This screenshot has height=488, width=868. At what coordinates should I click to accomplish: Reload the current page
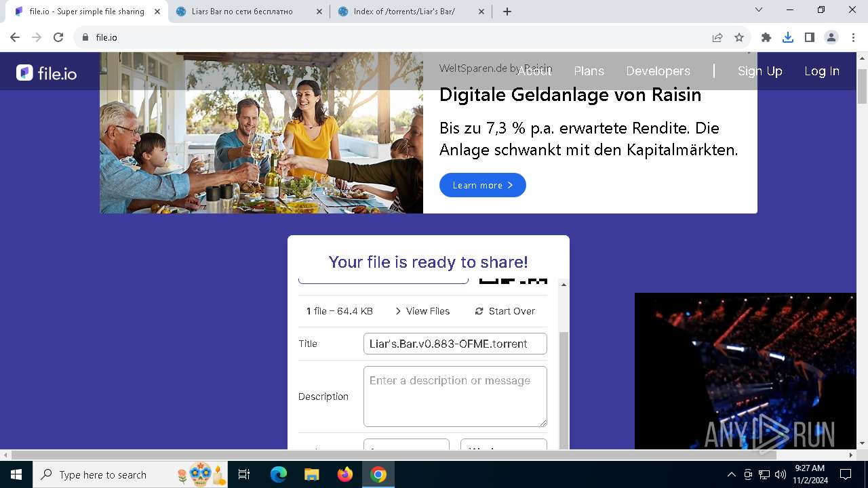click(x=58, y=37)
